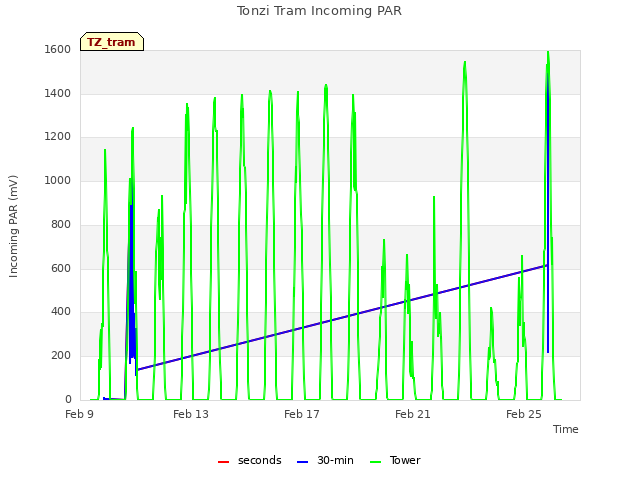The height and width of the screenshot is (480, 640).
Task: Click the green Tower legend swatch
Action: pos(375,462)
